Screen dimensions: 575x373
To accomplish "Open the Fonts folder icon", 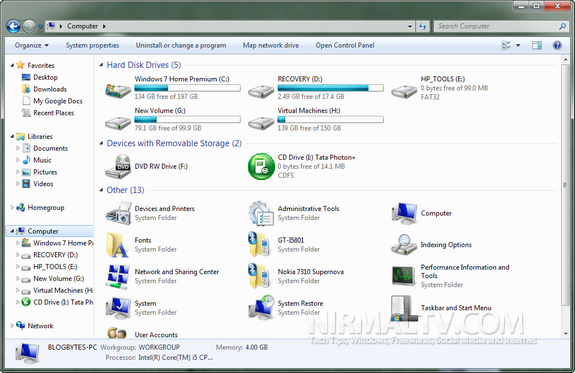I will pos(117,244).
